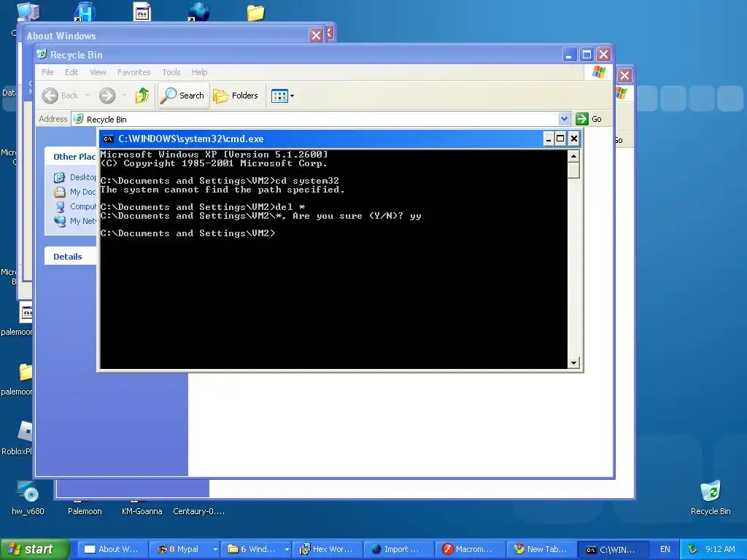Viewport: 747px width, 560px height.
Task: Click the Go button next to the address bar
Action: (x=589, y=119)
